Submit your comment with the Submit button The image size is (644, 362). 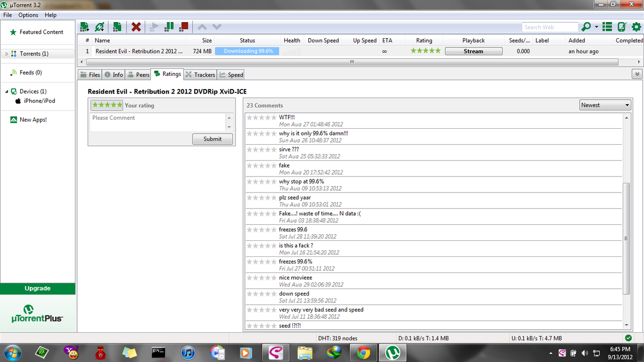click(x=212, y=139)
